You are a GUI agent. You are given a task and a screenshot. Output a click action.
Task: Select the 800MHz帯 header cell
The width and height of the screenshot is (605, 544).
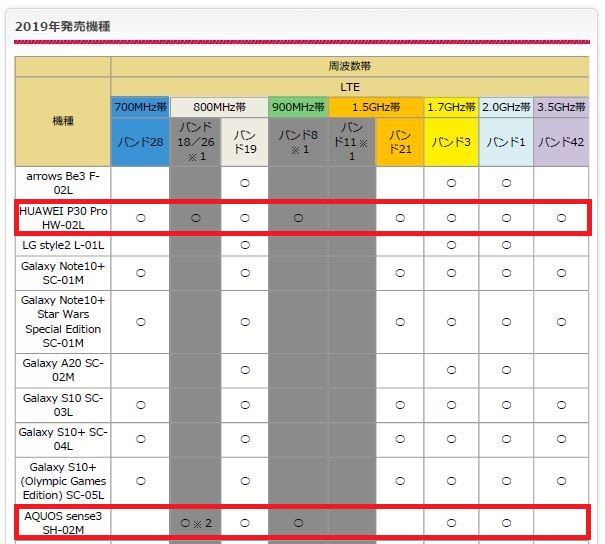click(x=219, y=107)
